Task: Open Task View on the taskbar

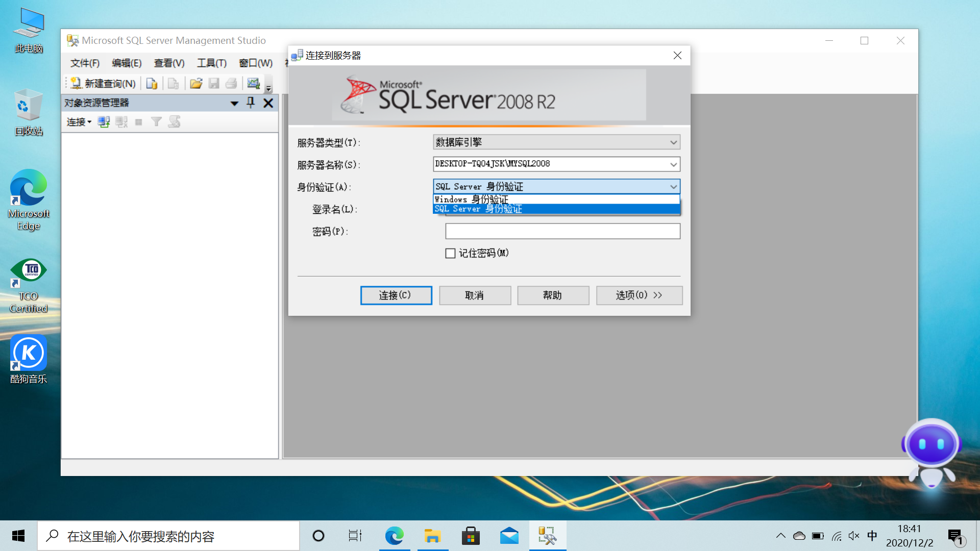Action: (355, 536)
